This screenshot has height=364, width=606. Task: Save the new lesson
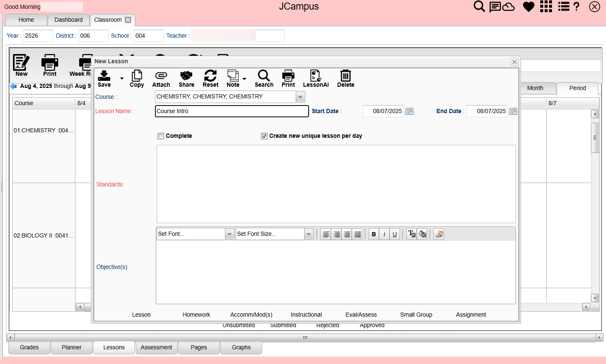point(104,79)
